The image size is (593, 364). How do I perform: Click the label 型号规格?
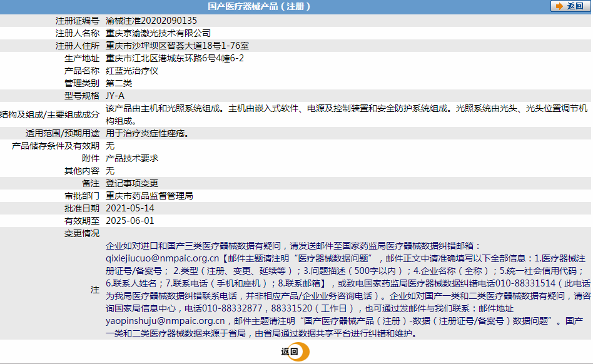click(82, 96)
